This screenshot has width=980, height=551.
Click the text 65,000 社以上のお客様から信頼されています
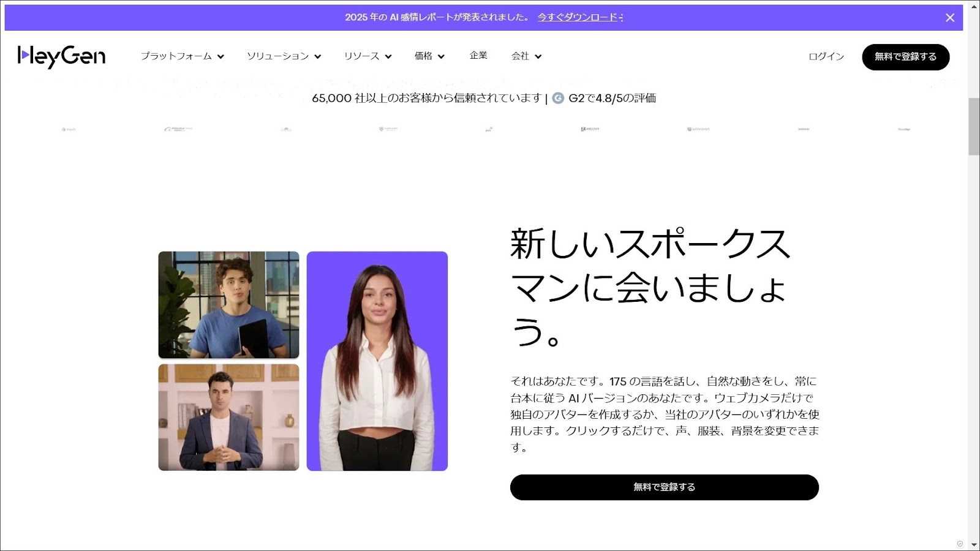[x=427, y=98]
